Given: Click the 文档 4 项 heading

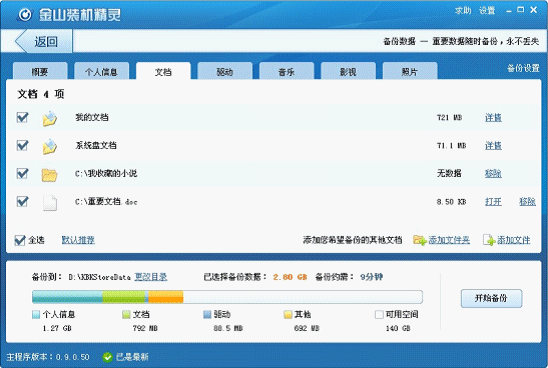Looking at the screenshot, I should point(41,94).
